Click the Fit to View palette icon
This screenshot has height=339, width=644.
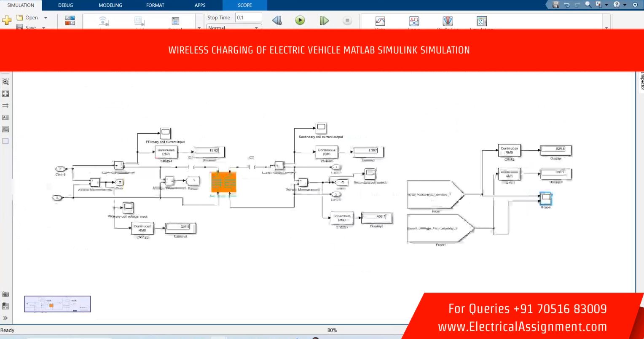6,94
